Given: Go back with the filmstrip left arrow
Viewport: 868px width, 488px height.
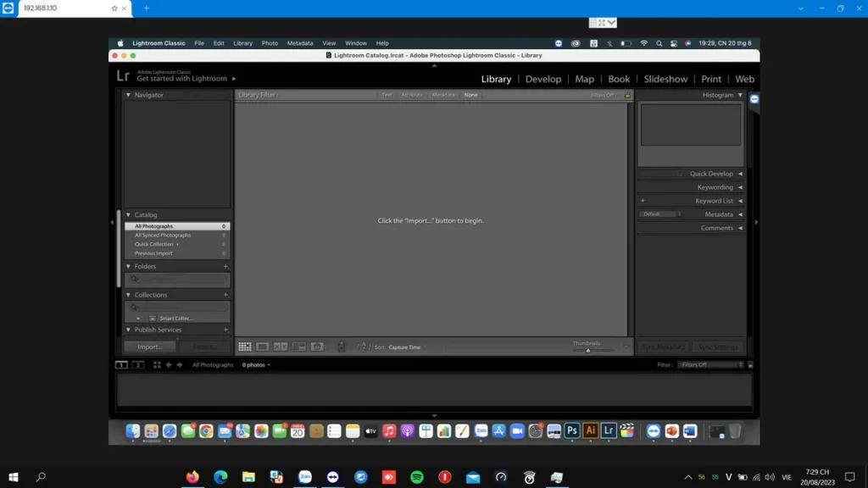Looking at the screenshot, I should 169,364.
